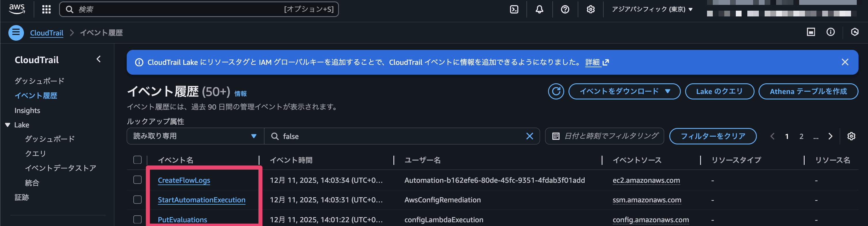Open Event data stores in sidebar
Viewport: 868px width, 226px height.
(61, 168)
